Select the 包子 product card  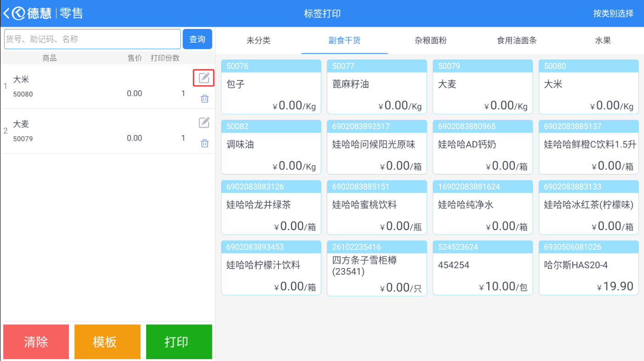271,87
